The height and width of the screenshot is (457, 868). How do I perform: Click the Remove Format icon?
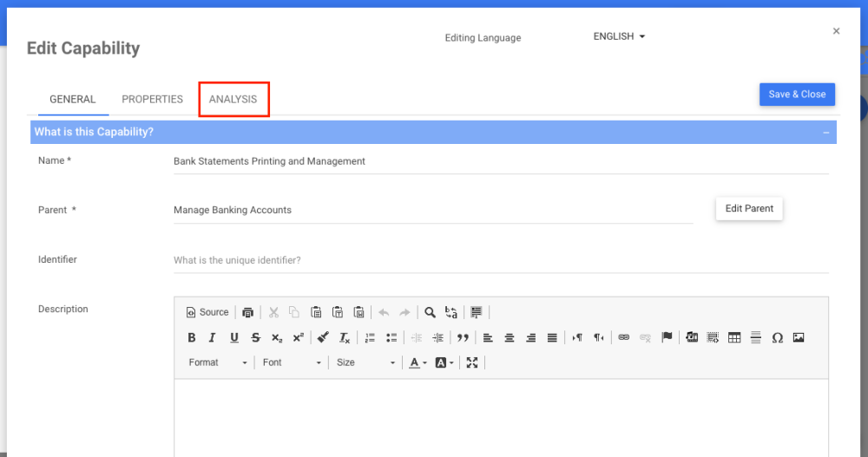[345, 337]
